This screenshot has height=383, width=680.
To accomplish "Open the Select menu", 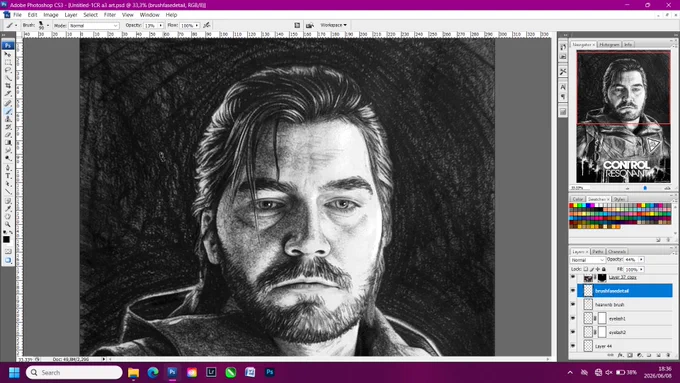I will click(x=90, y=15).
